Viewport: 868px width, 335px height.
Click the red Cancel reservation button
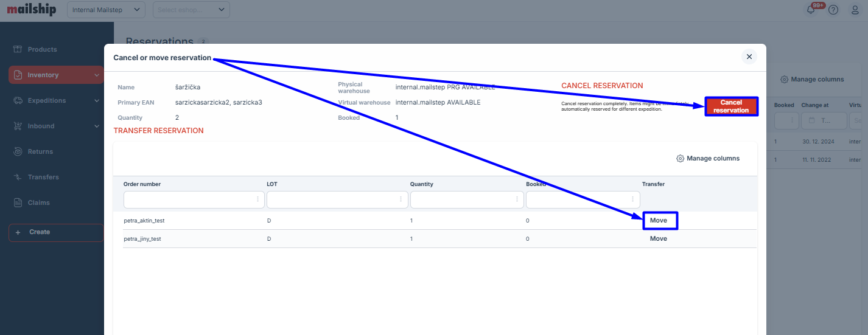730,106
